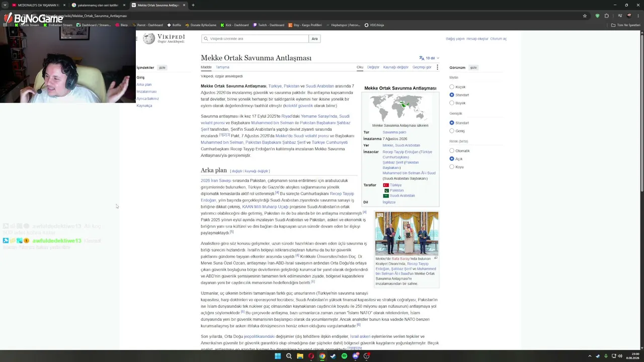Open the article tools three-dot menu
Image resolution: width=644 pixels, height=362 pixels.
click(437, 67)
